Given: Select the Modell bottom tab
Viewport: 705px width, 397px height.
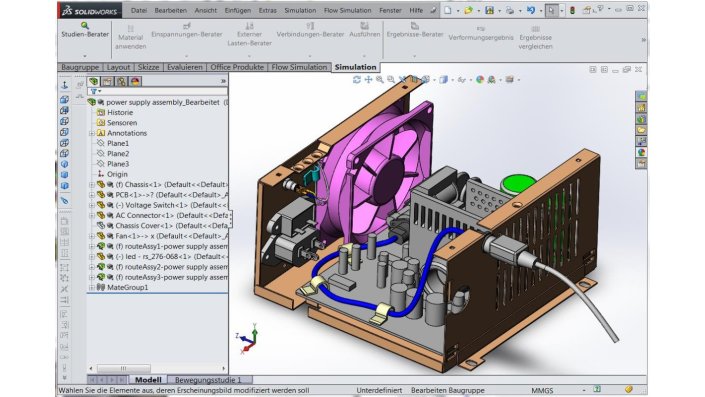Looking at the screenshot, I should [x=148, y=380].
